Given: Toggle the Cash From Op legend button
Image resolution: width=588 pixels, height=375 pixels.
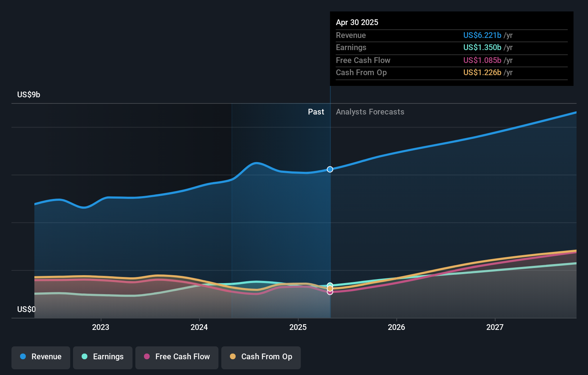Looking at the screenshot, I should point(261,357).
